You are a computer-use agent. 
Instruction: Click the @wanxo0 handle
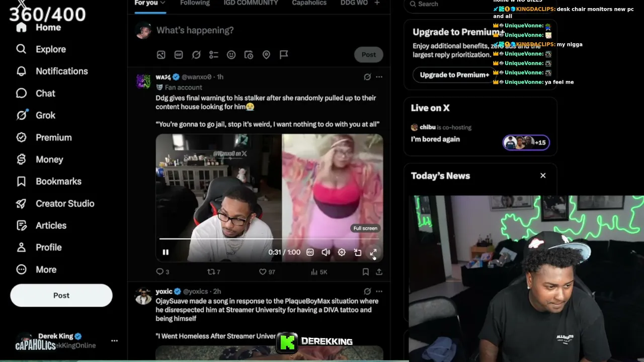[196, 77]
